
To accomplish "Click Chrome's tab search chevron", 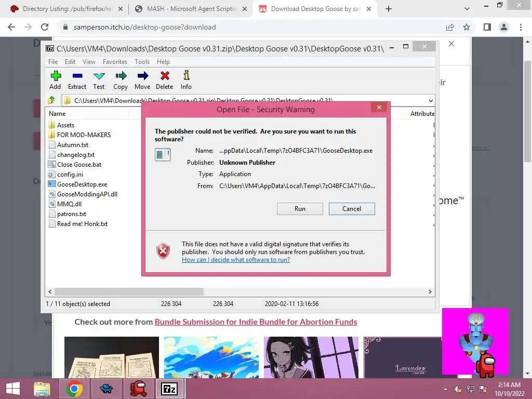I will pos(467,9).
